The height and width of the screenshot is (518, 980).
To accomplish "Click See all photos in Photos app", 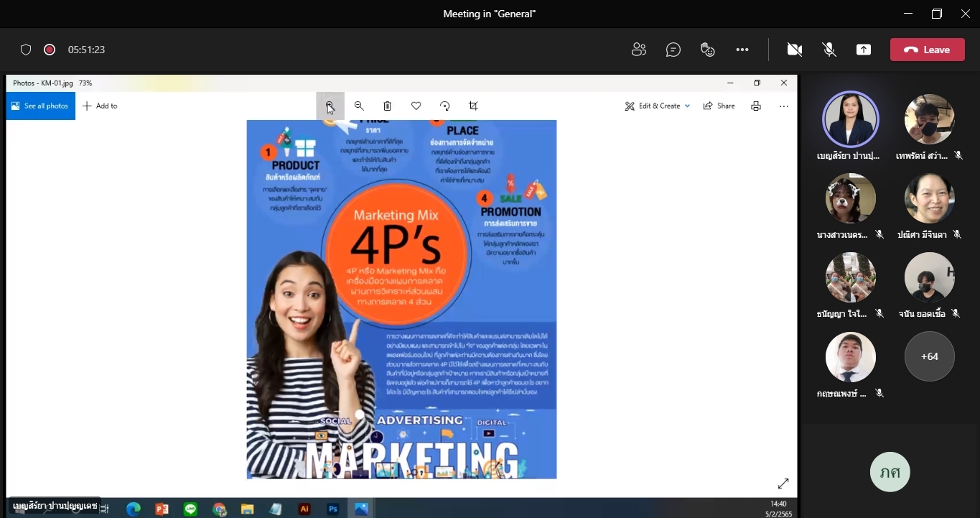I will coord(40,106).
